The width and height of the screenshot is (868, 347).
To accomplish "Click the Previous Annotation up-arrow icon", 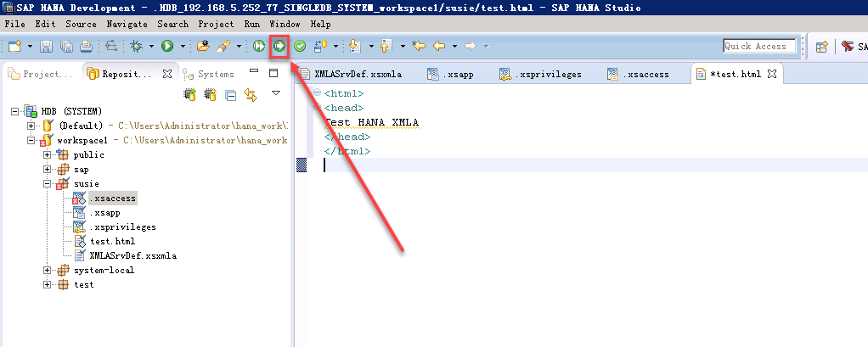I will 386,47.
